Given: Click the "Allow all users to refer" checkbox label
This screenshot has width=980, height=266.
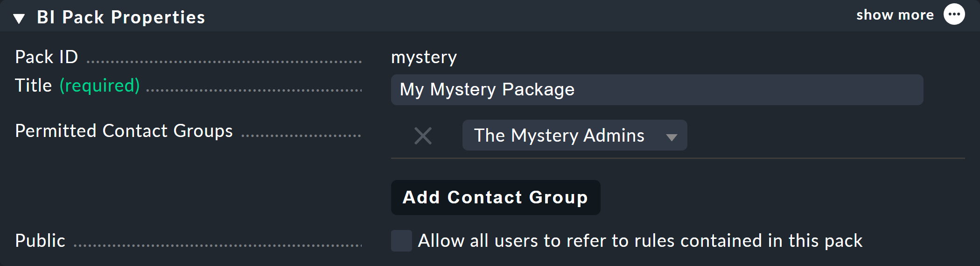Looking at the screenshot, I should (640, 241).
